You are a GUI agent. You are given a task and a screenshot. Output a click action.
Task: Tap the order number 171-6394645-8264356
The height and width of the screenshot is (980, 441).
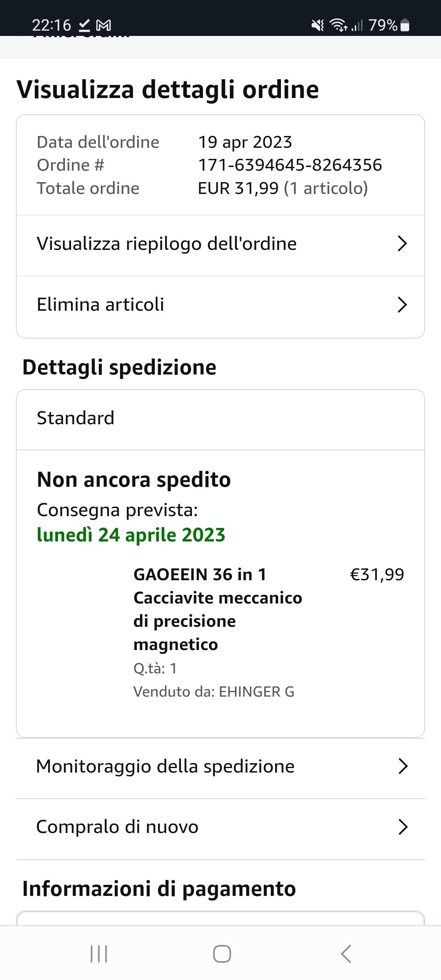[290, 165]
